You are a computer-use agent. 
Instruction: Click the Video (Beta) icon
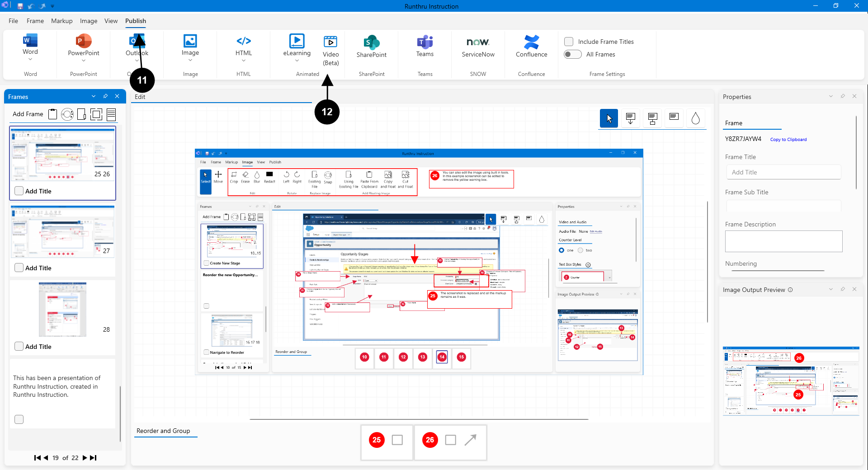(330, 42)
